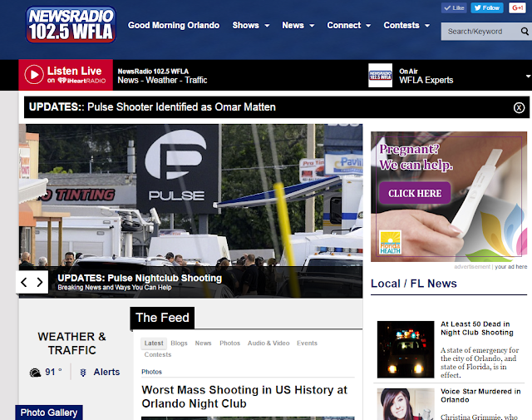Go to the previous slide arrow
This screenshot has width=532, height=420.
click(x=24, y=282)
